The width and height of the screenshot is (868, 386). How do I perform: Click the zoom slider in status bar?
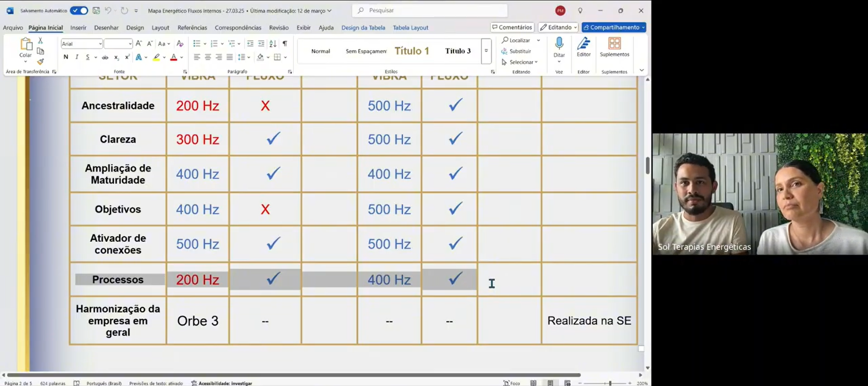[610, 383]
